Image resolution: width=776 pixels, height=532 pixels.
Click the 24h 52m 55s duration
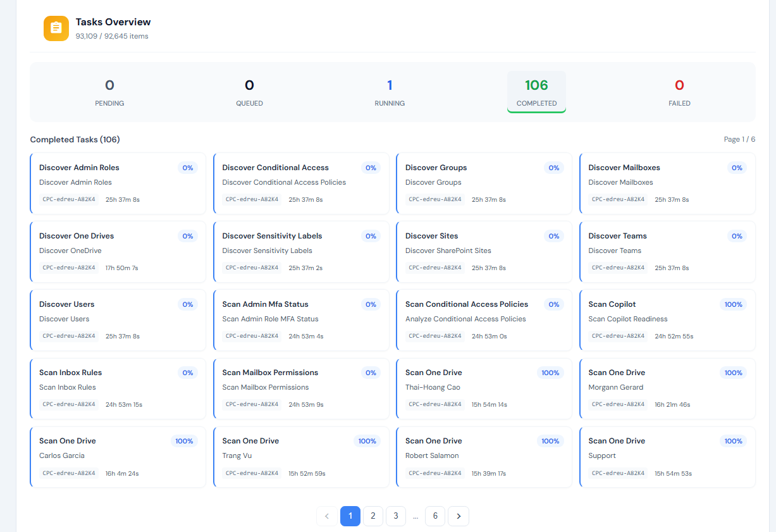coord(674,336)
